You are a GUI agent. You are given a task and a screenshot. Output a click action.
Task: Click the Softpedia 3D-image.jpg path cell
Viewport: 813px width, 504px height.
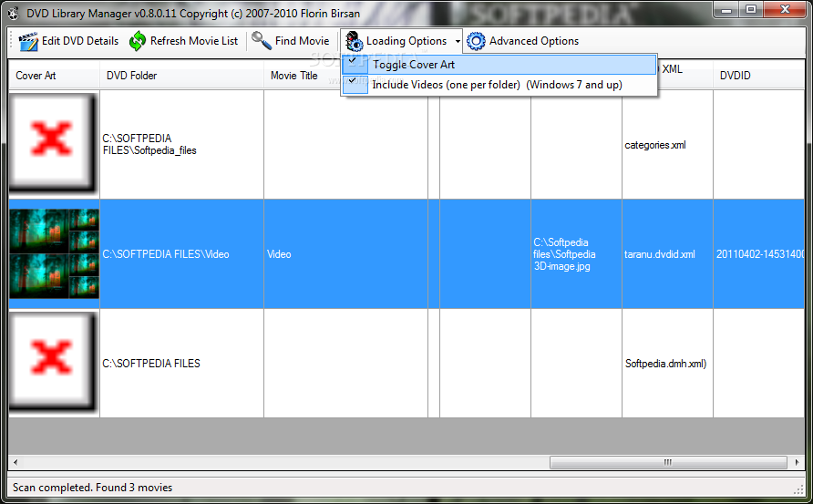(x=576, y=254)
